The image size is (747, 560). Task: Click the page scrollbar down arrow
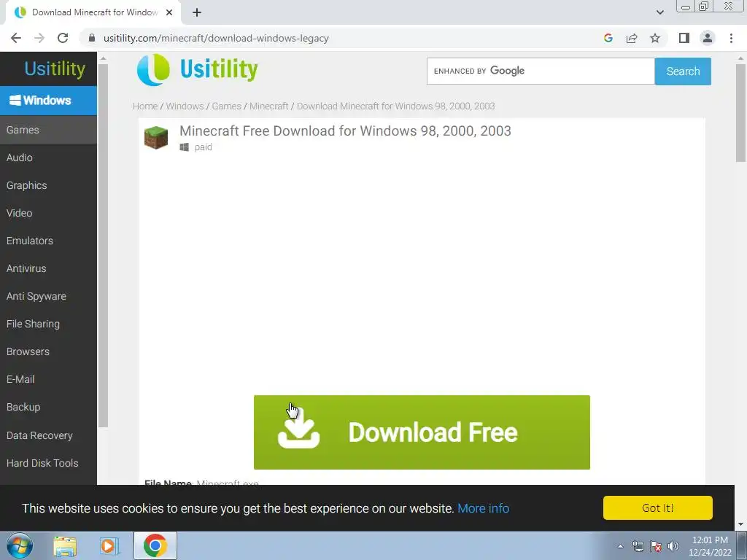coord(740,524)
